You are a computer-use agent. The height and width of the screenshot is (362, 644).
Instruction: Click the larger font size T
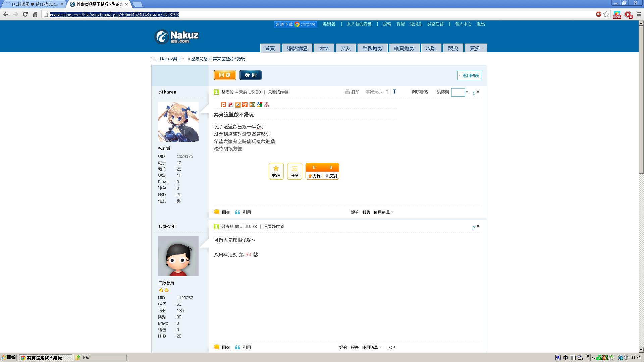(394, 92)
